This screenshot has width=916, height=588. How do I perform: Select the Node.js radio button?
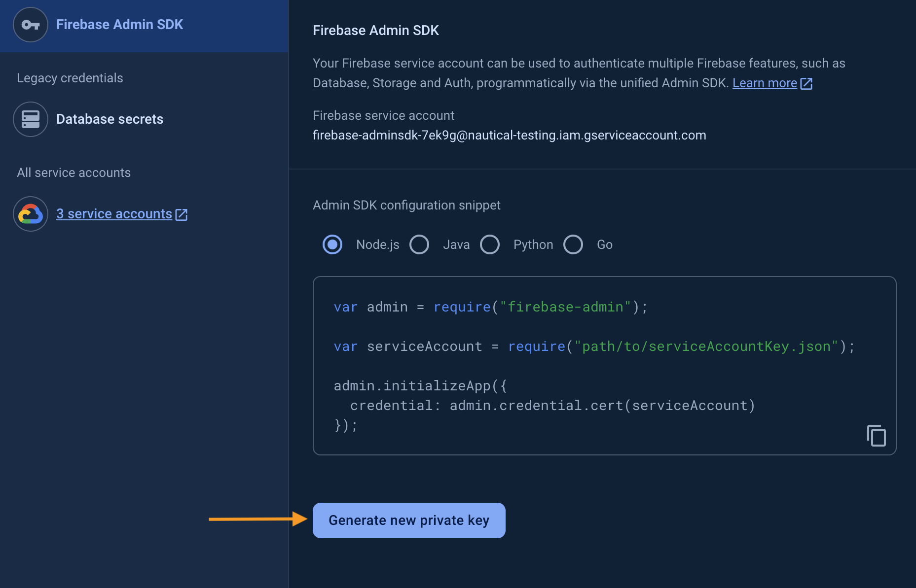(x=332, y=244)
